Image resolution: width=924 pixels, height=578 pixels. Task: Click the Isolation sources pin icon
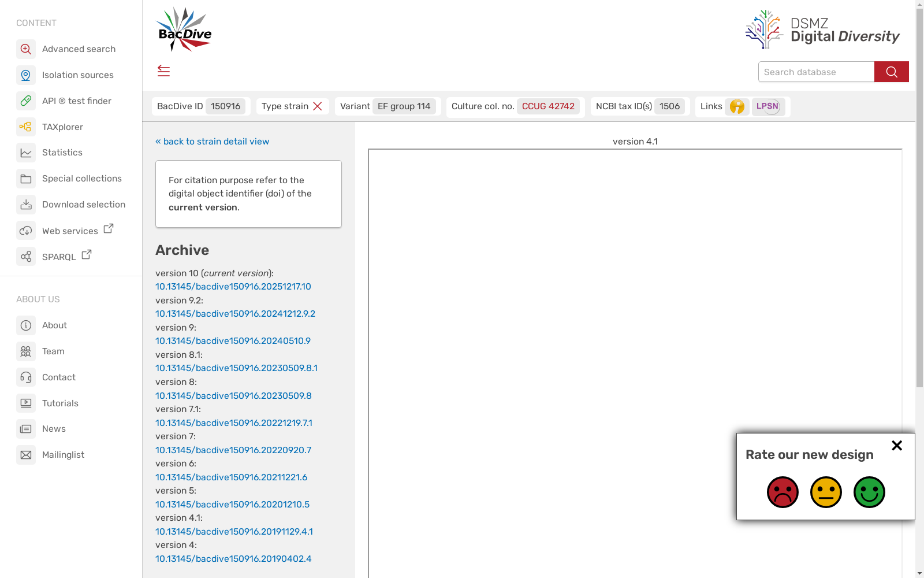(26, 75)
